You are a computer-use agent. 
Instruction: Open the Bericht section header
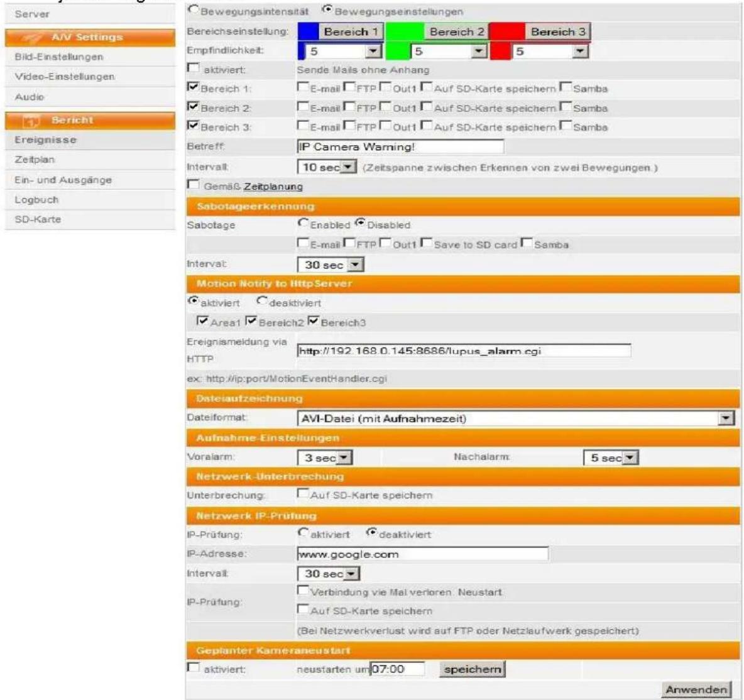click(90, 121)
